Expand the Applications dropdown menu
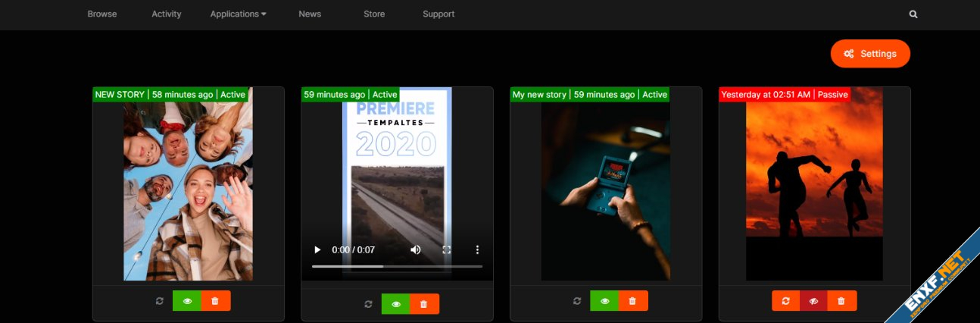 [x=238, y=14]
